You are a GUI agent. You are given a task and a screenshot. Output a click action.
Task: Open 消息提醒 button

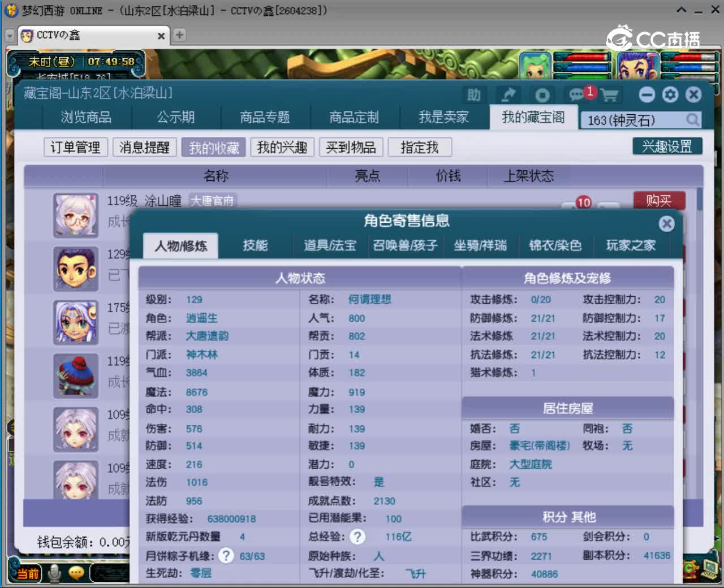pos(145,148)
